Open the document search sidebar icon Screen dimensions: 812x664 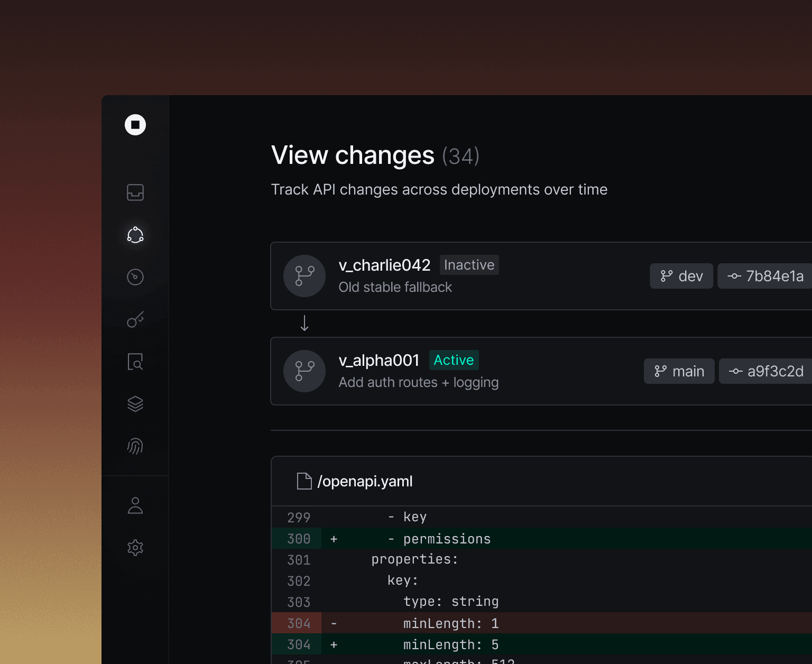(135, 362)
